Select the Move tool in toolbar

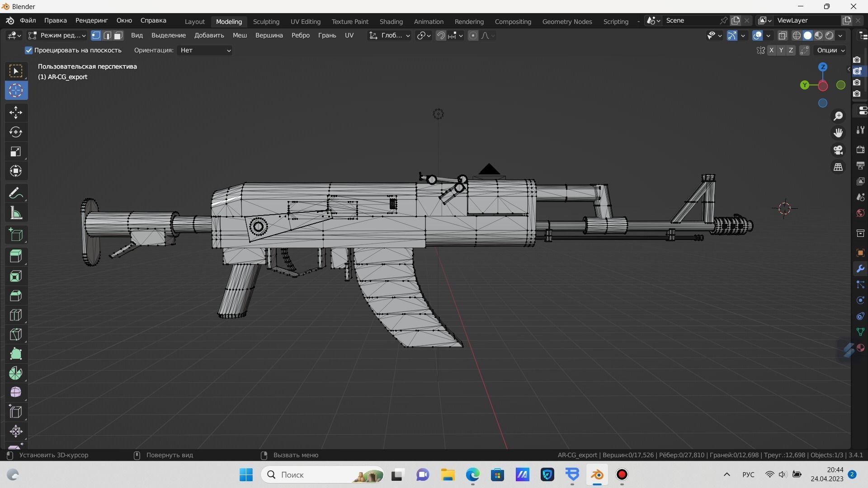(16, 113)
